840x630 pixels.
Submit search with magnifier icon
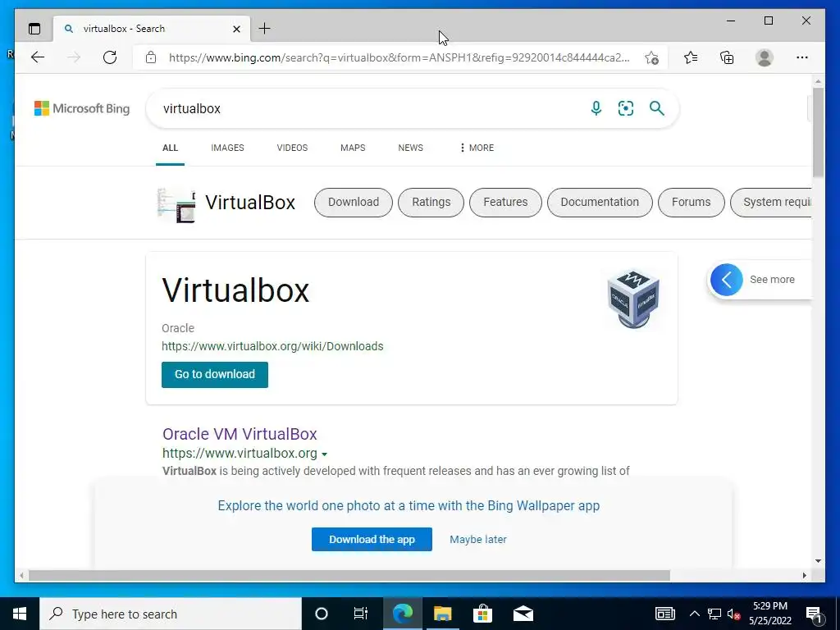[657, 108]
